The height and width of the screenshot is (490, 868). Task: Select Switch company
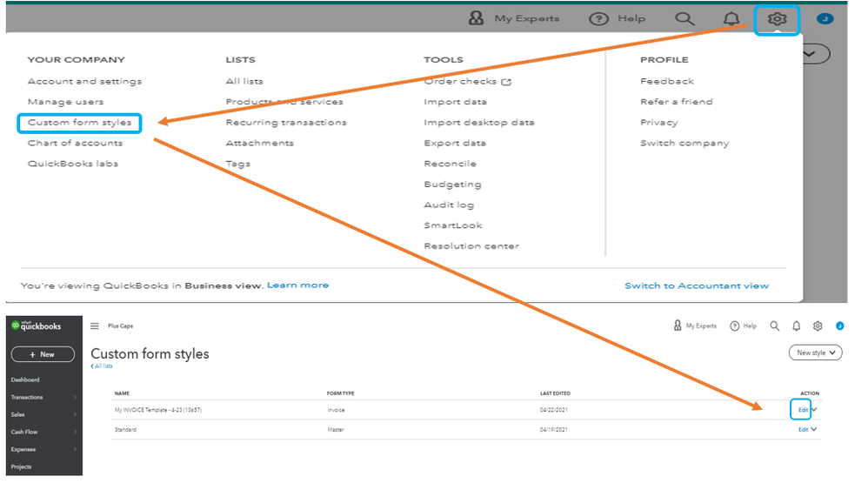point(684,143)
